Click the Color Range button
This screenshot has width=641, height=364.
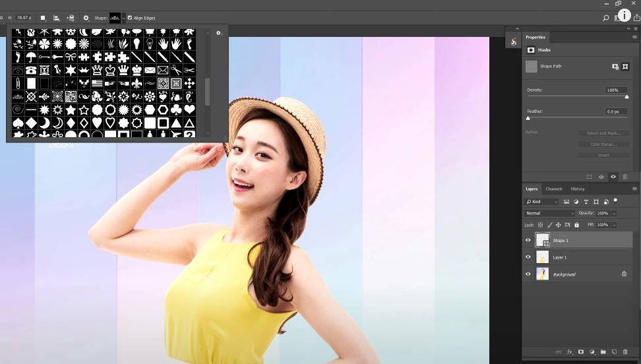coord(603,144)
